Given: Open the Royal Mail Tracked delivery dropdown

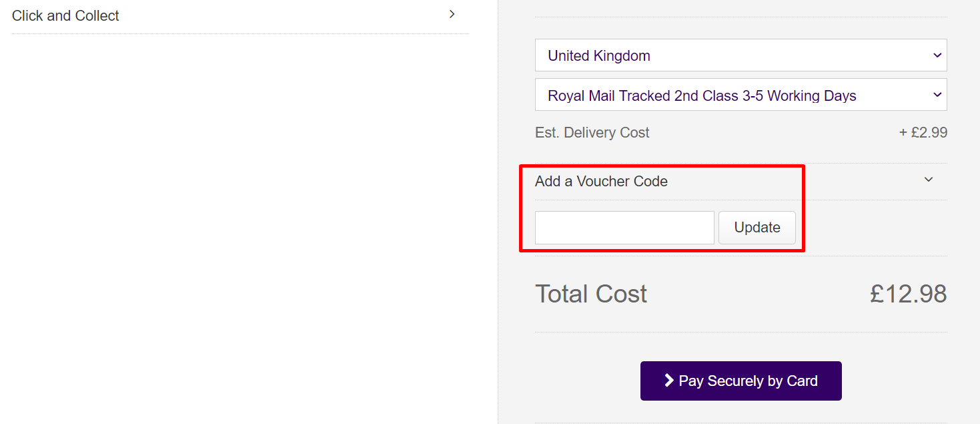Looking at the screenshot, I should coord(741,94).
